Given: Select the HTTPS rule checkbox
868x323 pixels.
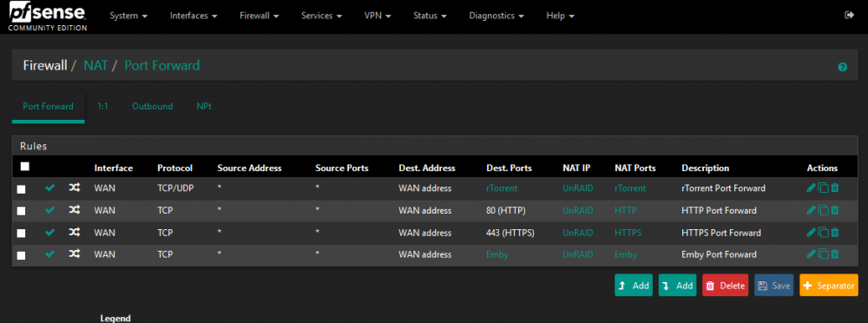Looking at the screenshot, I should tap(21, 234).
